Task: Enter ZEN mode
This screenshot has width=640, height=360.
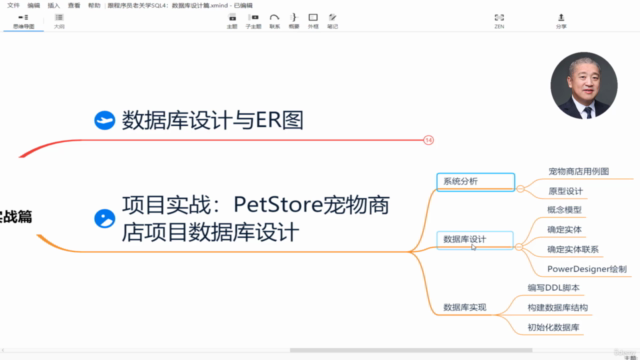Action: point(499,21)
